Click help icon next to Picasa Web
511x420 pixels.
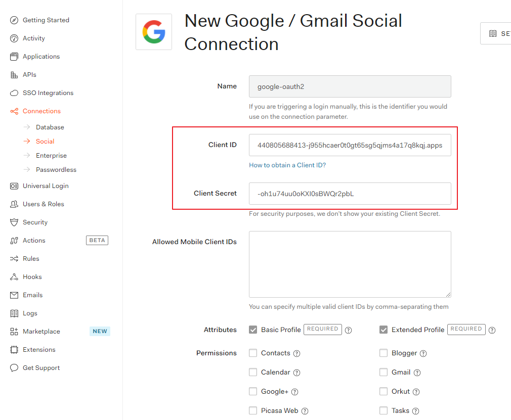click(305, 411)
